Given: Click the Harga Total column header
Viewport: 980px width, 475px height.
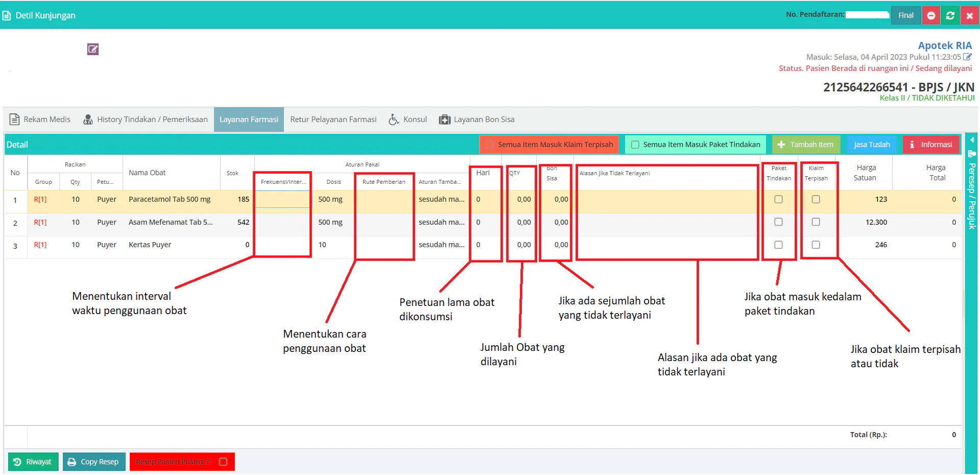Looking at the screenshot, I should pyautogui.click(x=936, y=173).
